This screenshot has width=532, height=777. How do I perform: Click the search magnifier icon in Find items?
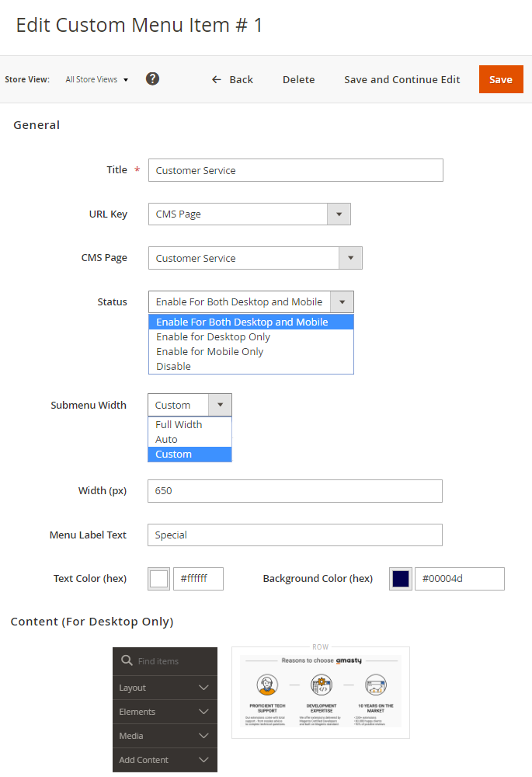point(127,661)
